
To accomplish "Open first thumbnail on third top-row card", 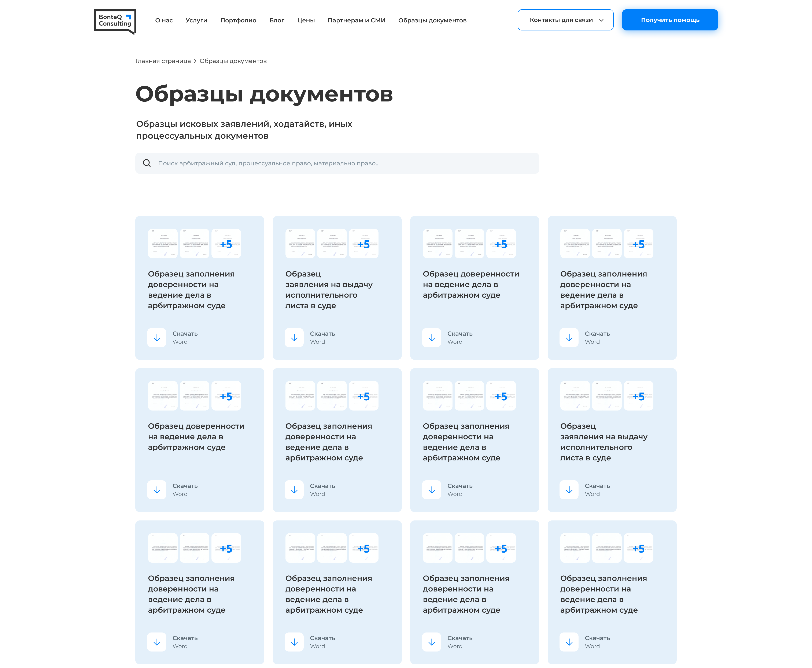I will (438, 244).
